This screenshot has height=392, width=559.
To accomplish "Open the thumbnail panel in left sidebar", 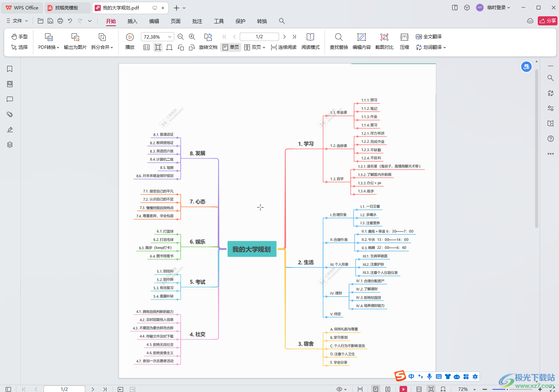I will coord(10,84).
